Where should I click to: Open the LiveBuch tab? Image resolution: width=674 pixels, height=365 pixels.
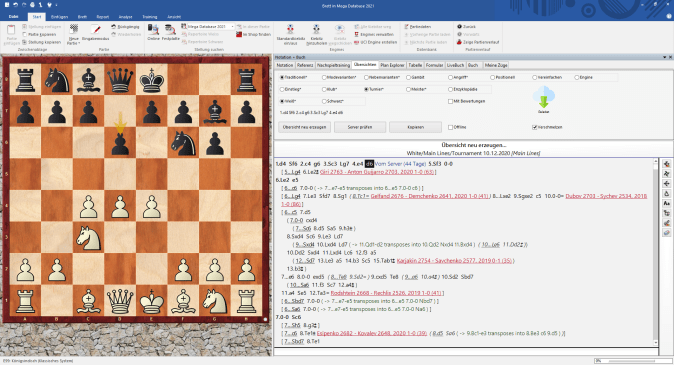pos(455,65)
